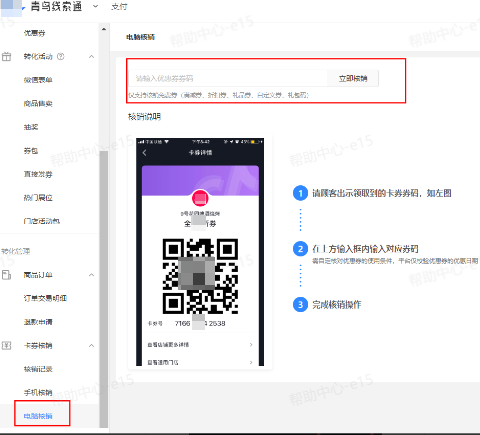The height and width of the screenshot is (435, 480).
Task: Click the yen icon beside 卡券核销
Action: click(x=6, y=346)
